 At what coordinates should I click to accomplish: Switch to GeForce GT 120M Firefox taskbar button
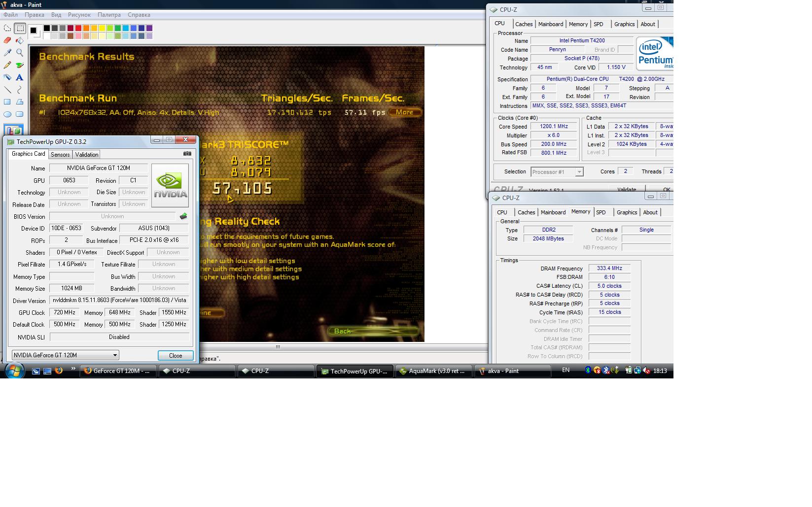118,371
